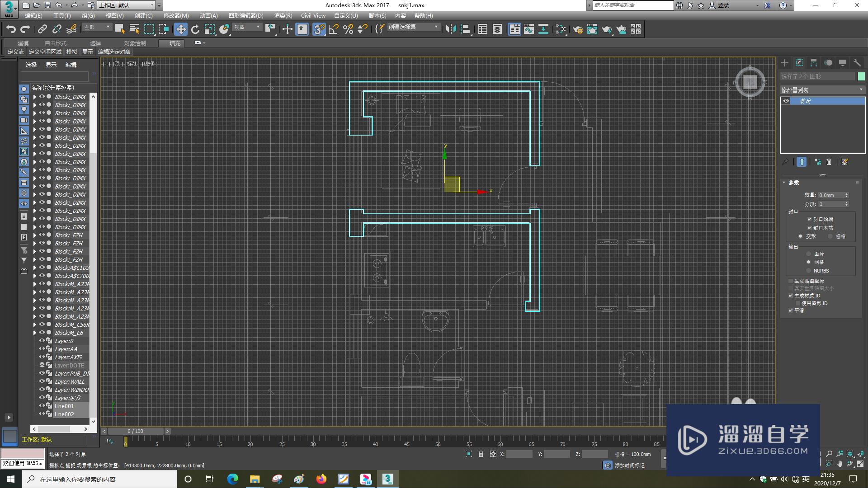Open the Civil View menu

point(313,16)
